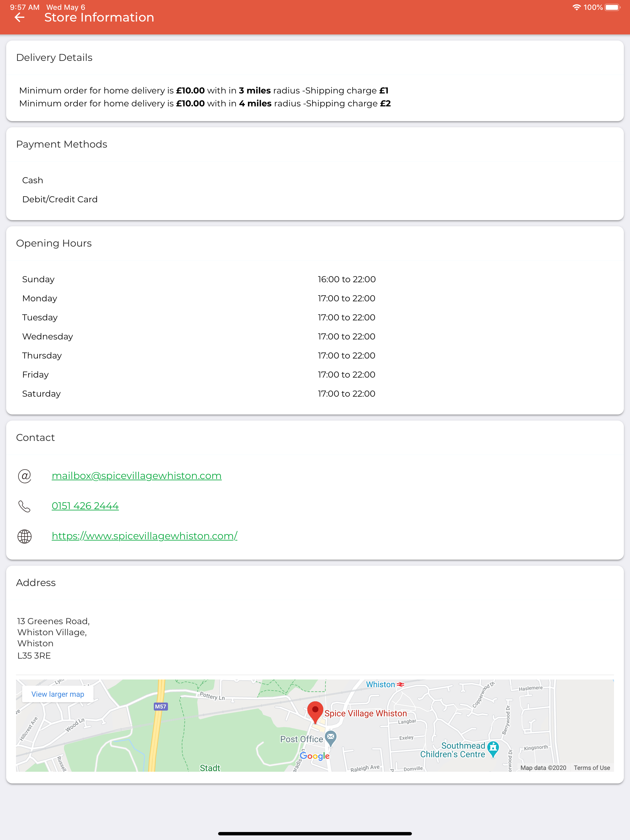Tap the Delivery Details heading
630x840 pixels.
point(54,58)
